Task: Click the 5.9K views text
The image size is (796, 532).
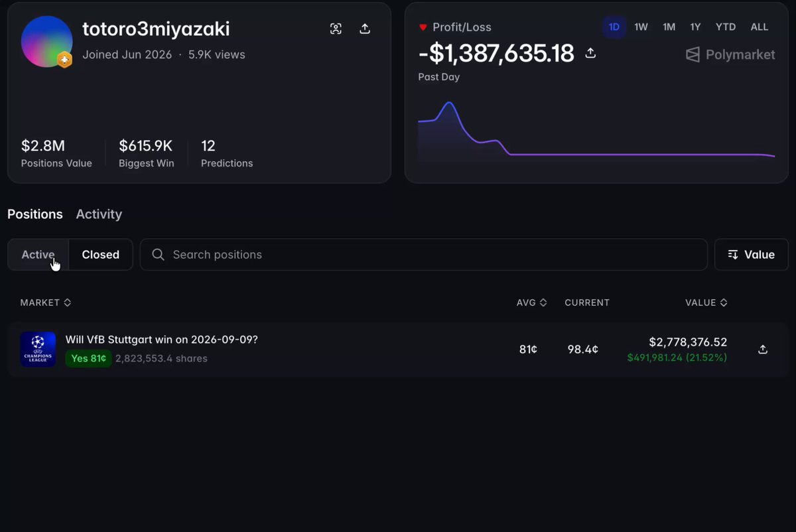Action: click(217, 55)
